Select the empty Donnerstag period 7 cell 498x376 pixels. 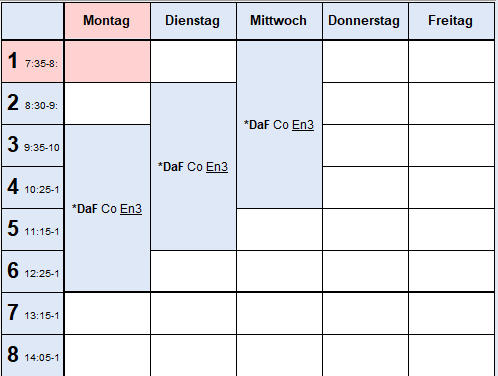(365, 314)
